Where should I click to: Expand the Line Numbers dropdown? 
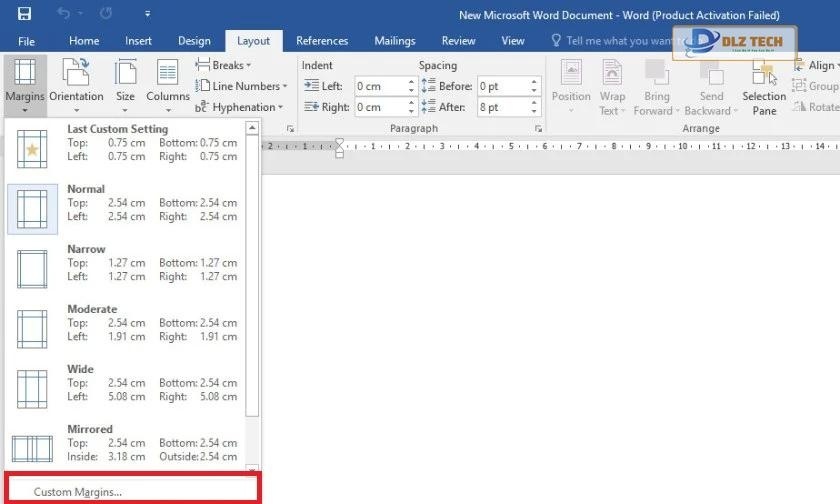pyautogui.click(x=245, y=86)
